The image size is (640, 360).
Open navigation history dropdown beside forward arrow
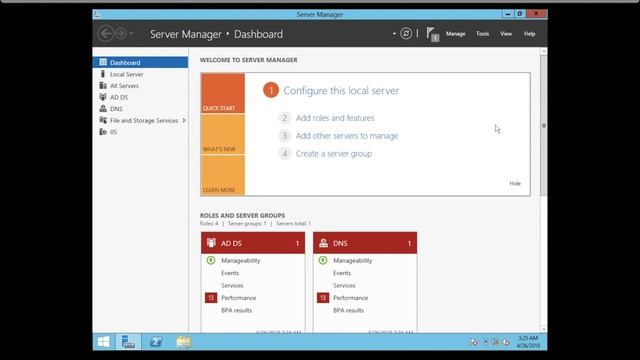(131, 33)
